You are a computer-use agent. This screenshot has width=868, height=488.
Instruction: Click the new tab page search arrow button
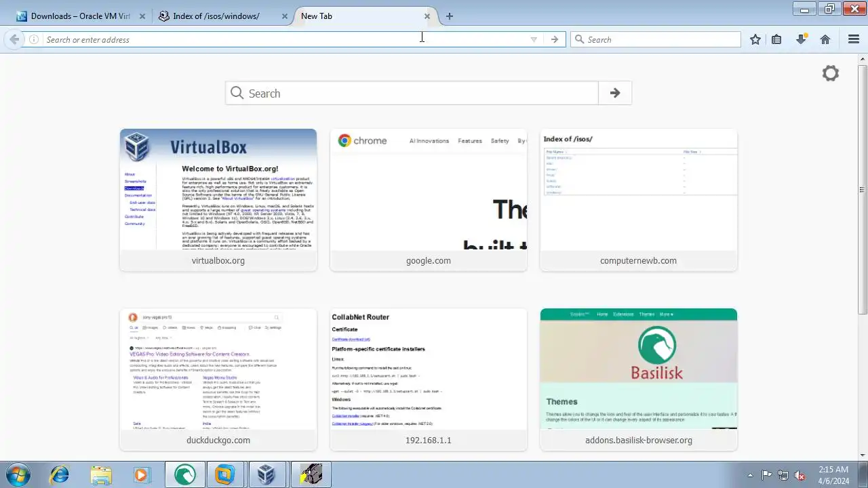[x=615, y=93]
